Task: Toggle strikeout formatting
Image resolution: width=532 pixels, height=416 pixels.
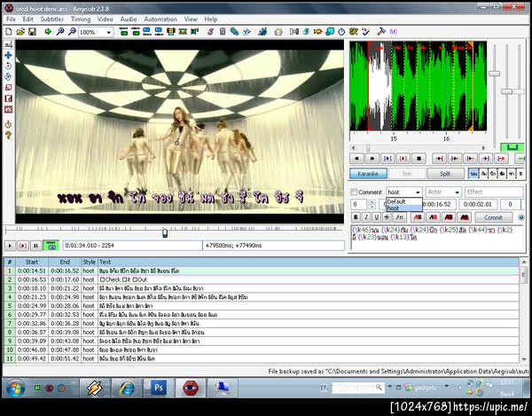Action: click(387, 217)
